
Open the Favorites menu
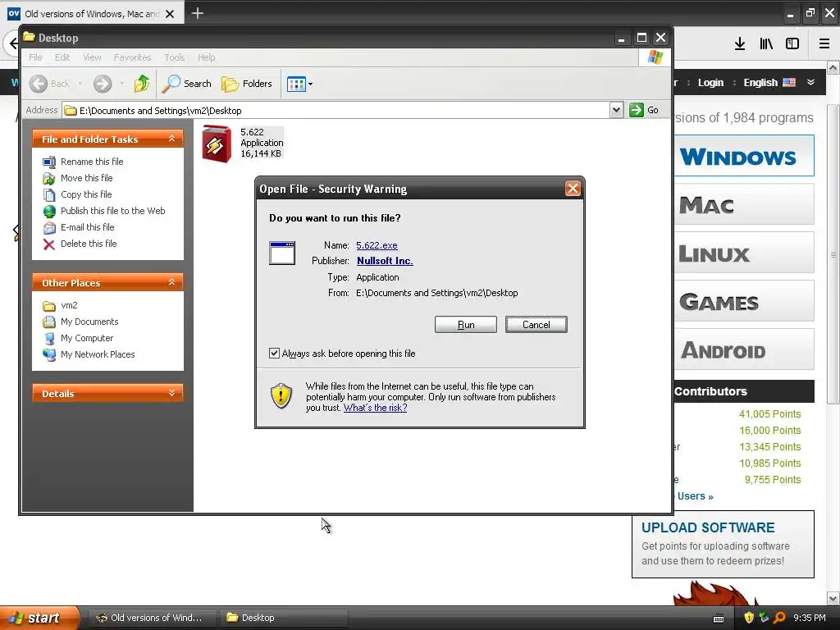coord(132,57)
